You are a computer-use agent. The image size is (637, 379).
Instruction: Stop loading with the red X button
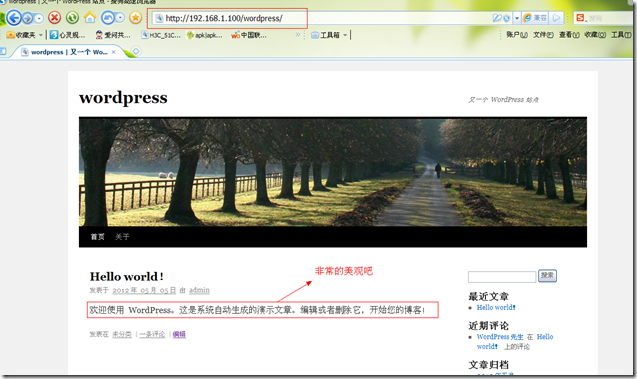[54, 17]
